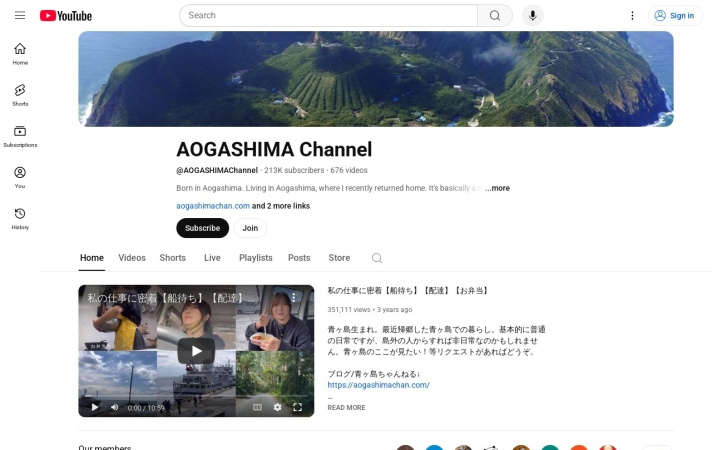Click the @AOGASHIMAChannel handle text
The image size is (712, 450).
click(x=217, y=170)
